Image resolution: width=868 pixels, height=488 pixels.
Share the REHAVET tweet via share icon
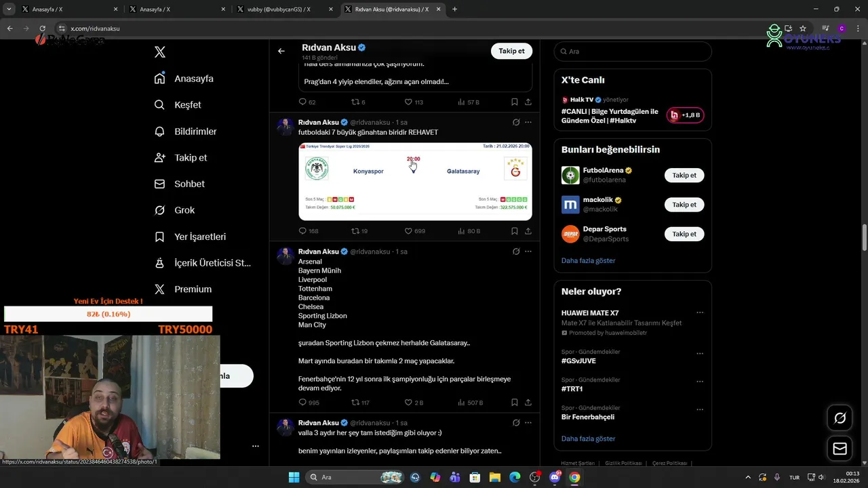(x=528, y=231)
